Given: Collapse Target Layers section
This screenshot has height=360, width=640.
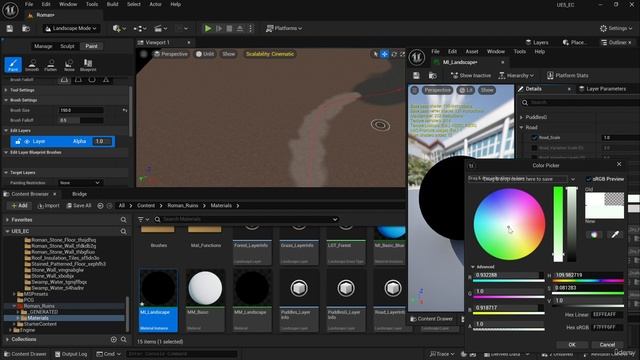Looking at the screenshot, I should coord(6,173).
